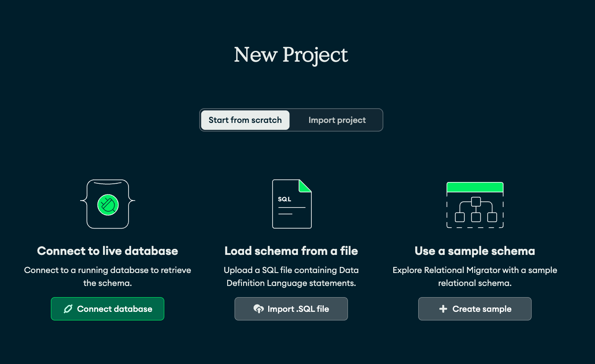
Task: Click the Data Definition Language description text
Action: [x=291, y=276]
